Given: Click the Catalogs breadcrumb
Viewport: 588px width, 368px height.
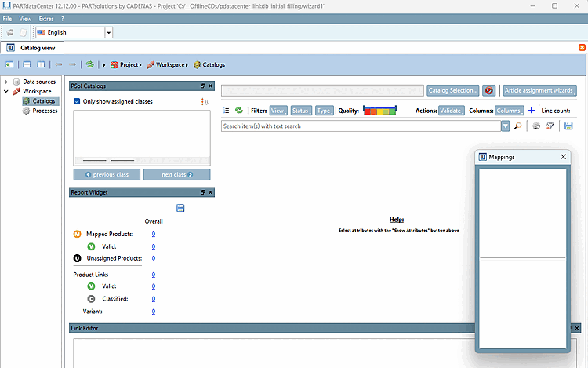Looking at the screenshot, I should point(209,64).
